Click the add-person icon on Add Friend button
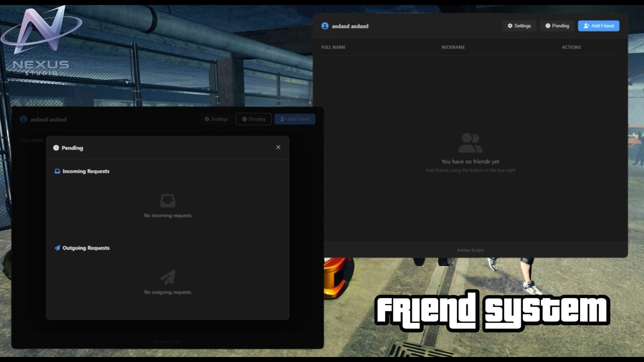Image resolution: width=644 pixels, height=362 pixels. pos(586,26)
